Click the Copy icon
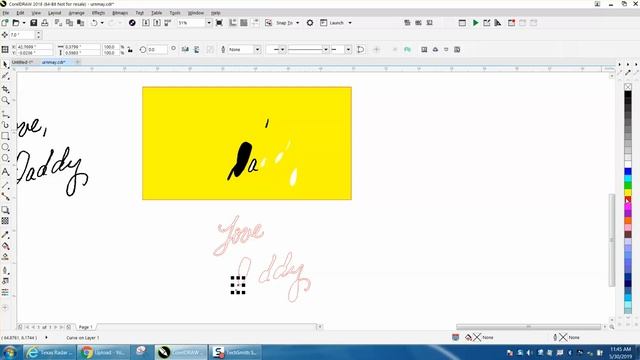The height and width of the screenshot is (360, 640). point(69,23)
